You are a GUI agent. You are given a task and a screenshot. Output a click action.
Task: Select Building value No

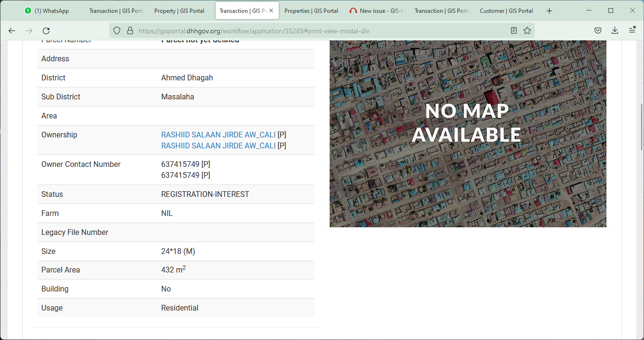166,289
